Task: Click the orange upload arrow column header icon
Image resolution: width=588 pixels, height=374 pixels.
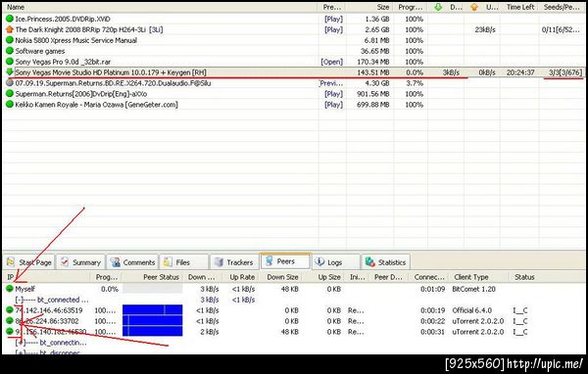Action: tap(474, 7)
